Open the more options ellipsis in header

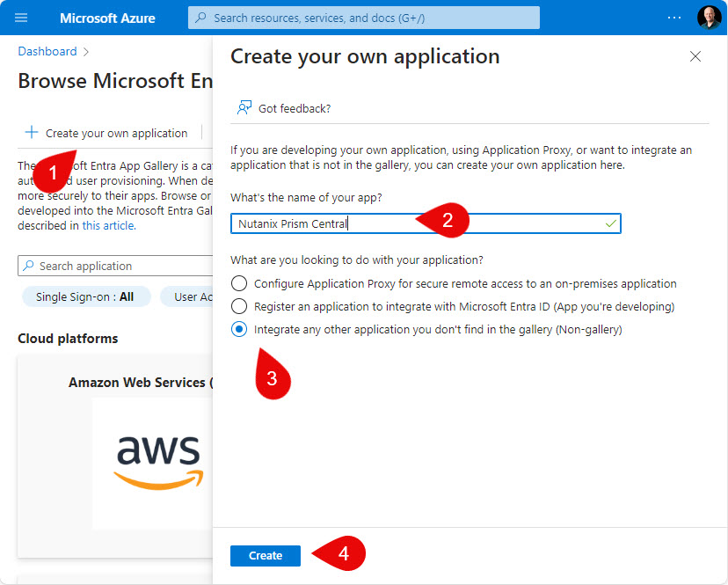pos(673,18)
